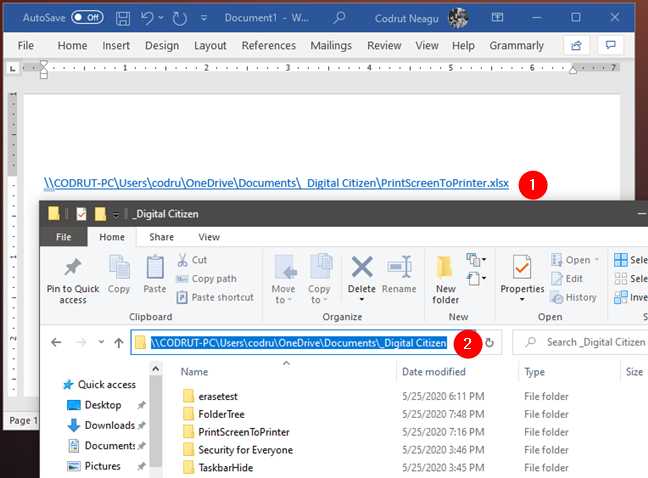Click the Share icon in Word ribbon
The width and height of the screenshot is (648, 478).
pos(575,46)
